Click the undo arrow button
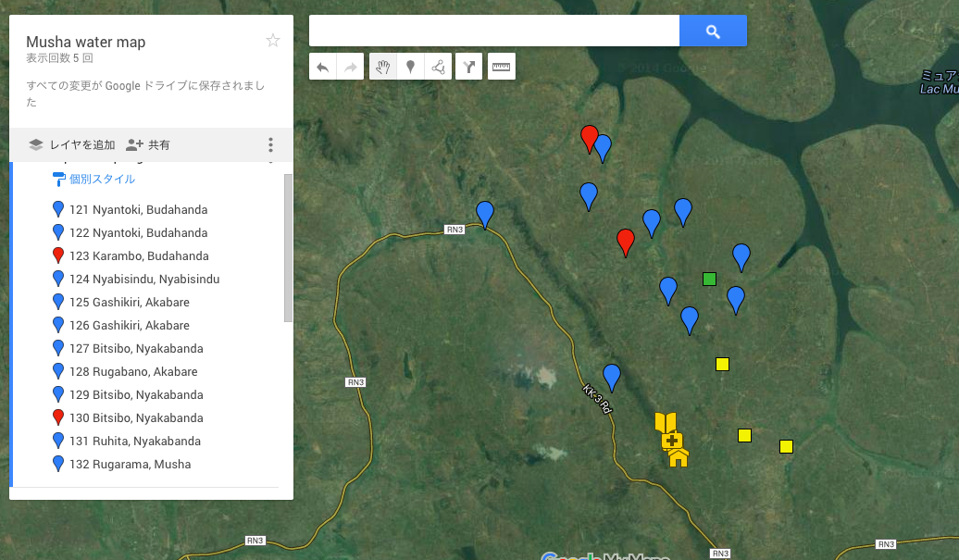959x560 pixels. (323, 67)
